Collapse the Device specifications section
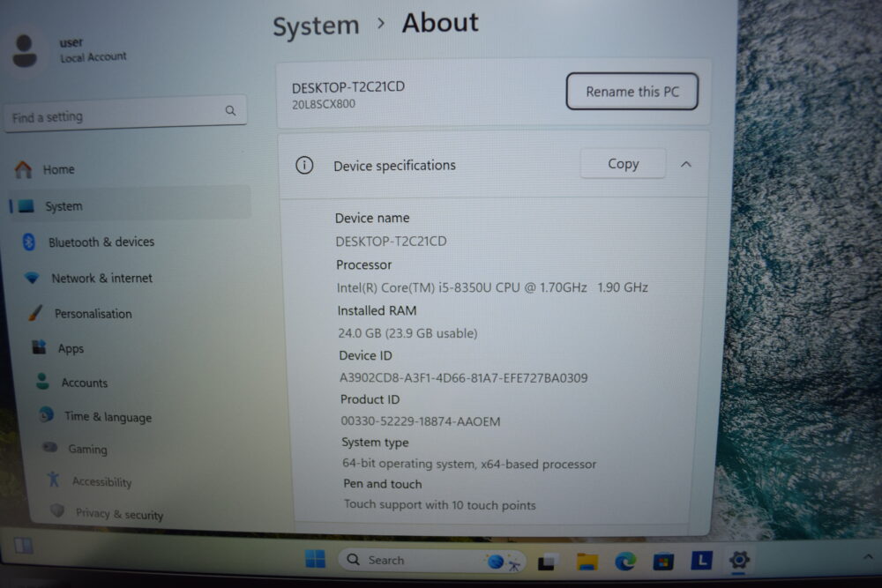Image resolution: width=882 pixels, height=588 pixels. 685,164
